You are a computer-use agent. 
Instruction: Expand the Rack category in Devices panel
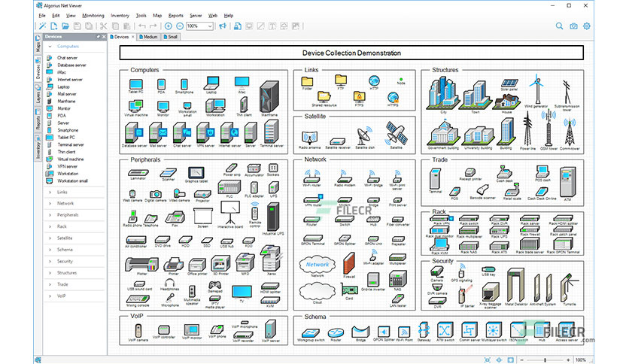[50, 227]
